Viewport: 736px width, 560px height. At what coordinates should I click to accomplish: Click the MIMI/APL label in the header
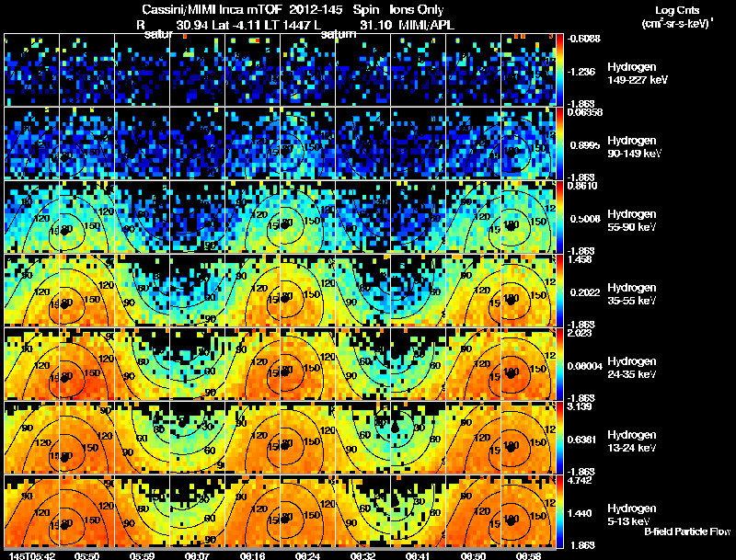(x=426, y=25)
